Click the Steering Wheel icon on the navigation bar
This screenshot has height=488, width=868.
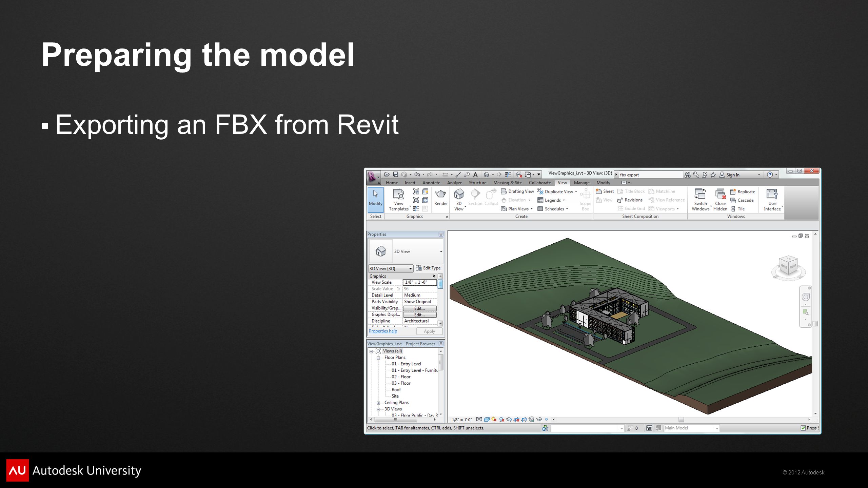806,297
